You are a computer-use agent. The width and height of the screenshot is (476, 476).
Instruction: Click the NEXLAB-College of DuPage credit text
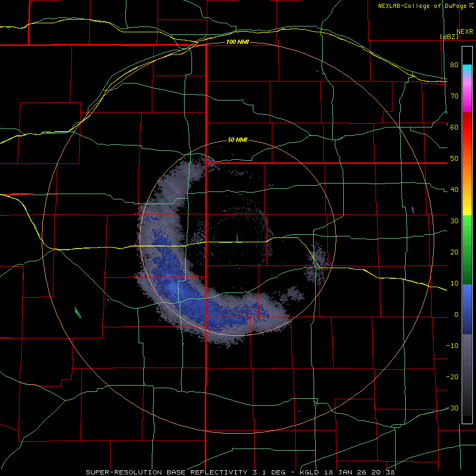click(422, 6)
